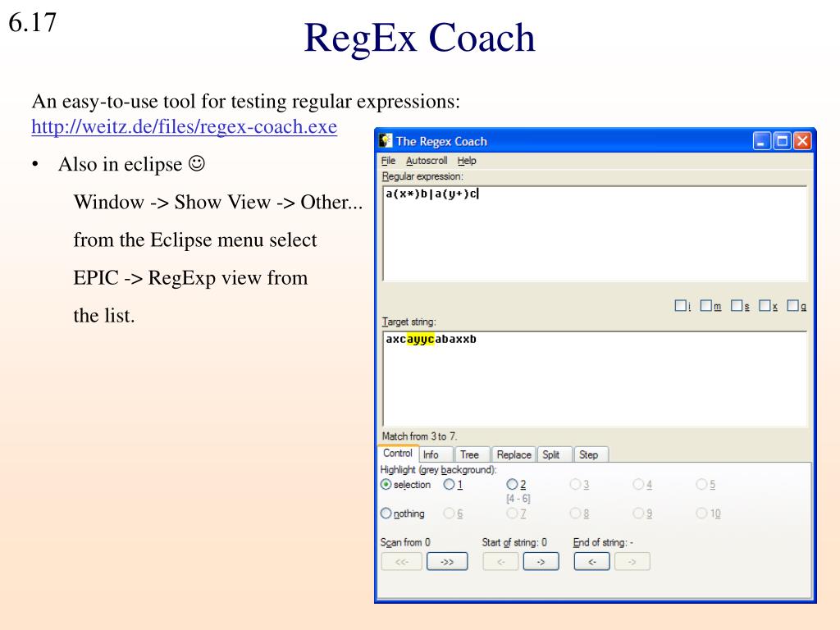Image resolution: width=840 pixels, height=630 pixels.
Task: Open the File menu
Action: [388, 161]
